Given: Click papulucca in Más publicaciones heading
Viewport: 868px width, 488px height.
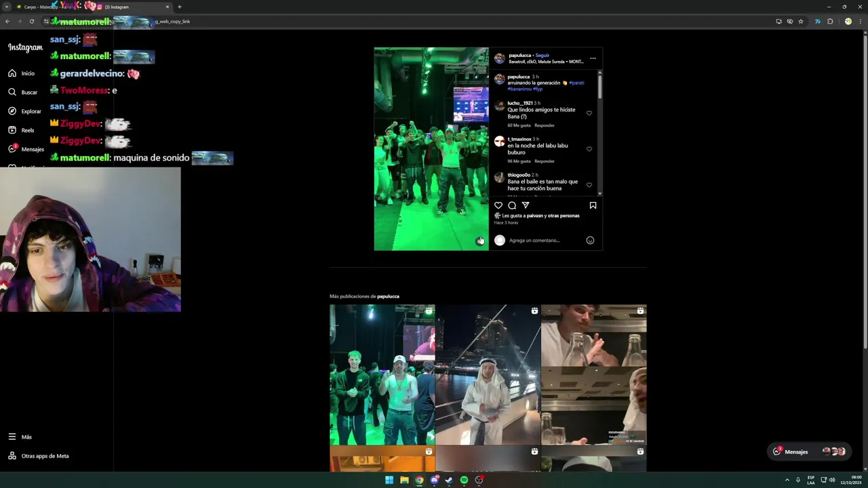Looking at the screenshot, I should point(388,296).
